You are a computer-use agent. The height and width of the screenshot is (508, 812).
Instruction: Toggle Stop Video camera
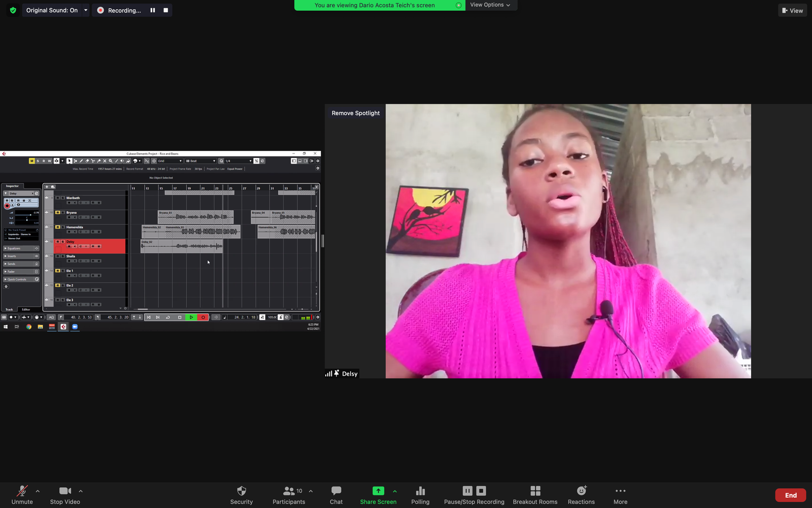(65, 491)
